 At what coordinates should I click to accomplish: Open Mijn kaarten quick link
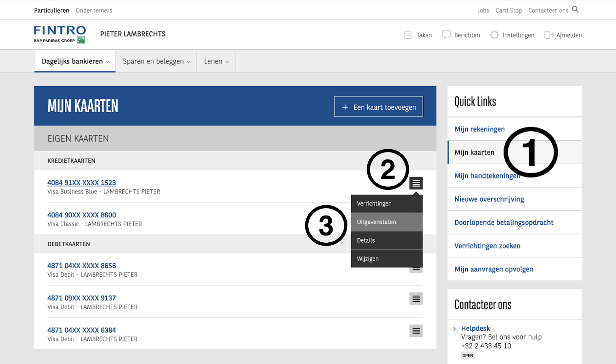pyautogui.click(x=474, y=152)
